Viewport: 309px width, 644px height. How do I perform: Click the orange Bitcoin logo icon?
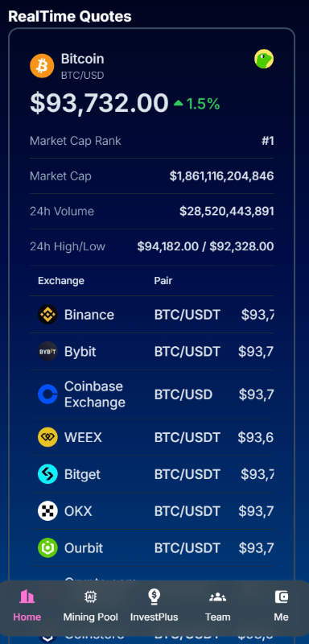tap(42, 66)
